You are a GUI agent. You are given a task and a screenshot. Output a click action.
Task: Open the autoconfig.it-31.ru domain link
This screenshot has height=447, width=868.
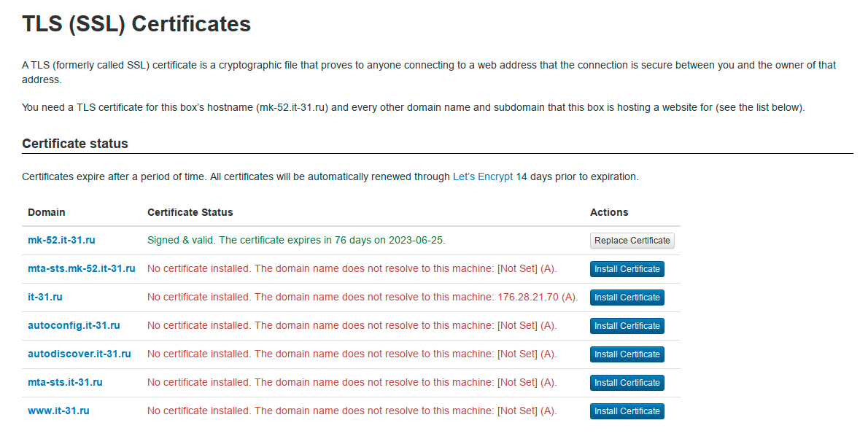click(x=74, y=325)
